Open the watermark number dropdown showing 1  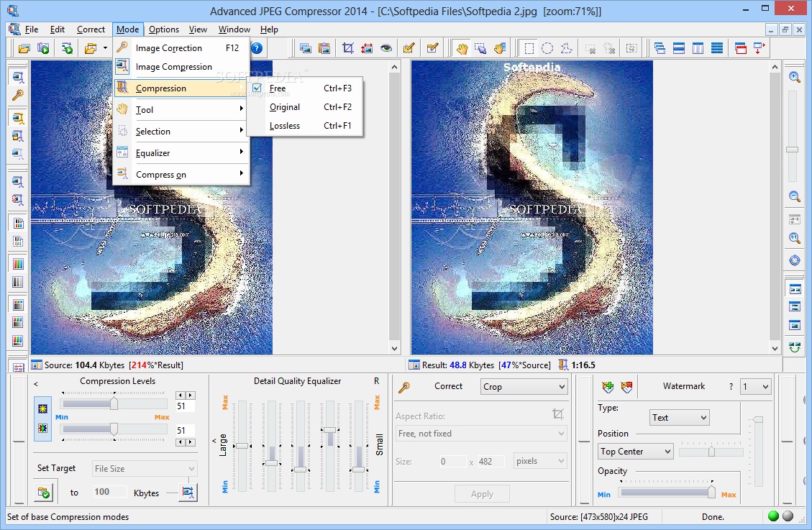tap(756, 387)
